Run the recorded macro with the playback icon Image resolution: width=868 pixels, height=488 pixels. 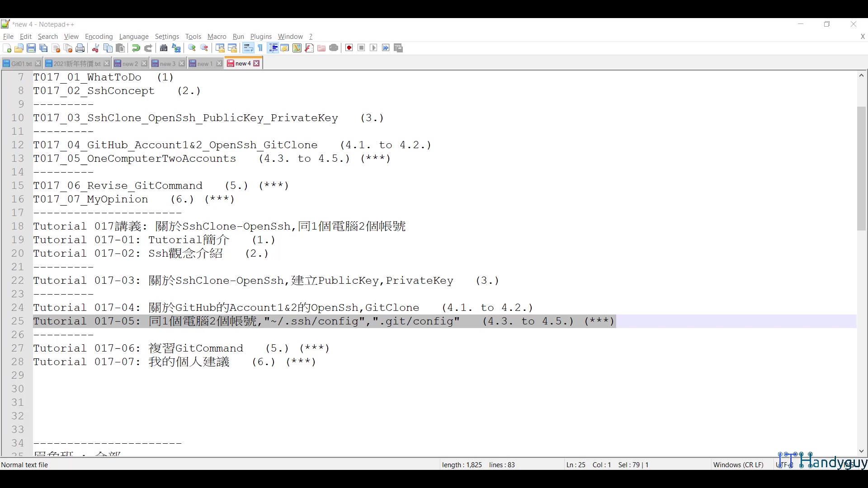tap(373, 48)
